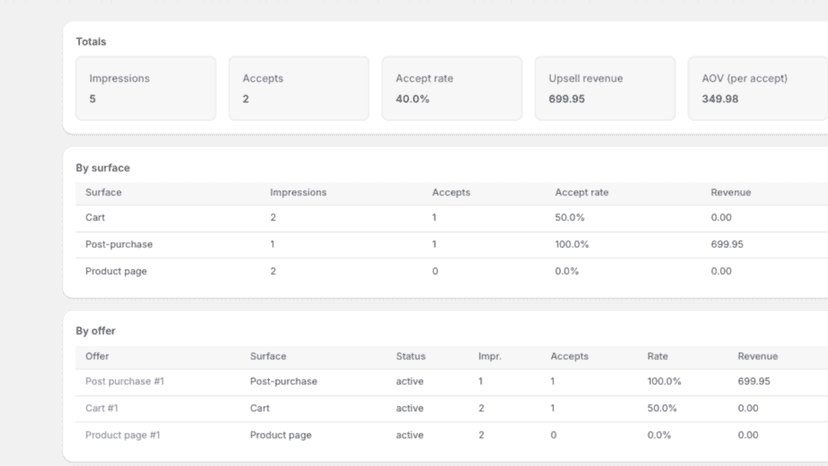
Task: Click Surface column header in By surface table
Action: [x=104, y=192]
